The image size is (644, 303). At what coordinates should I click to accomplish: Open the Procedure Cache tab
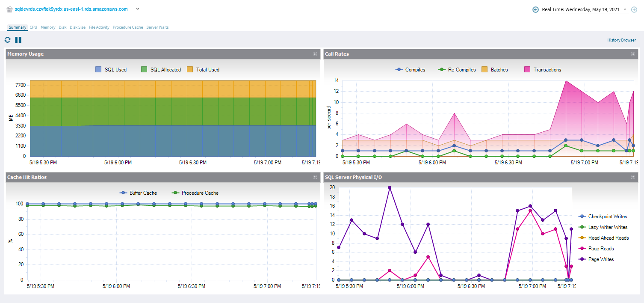point(128,27)
